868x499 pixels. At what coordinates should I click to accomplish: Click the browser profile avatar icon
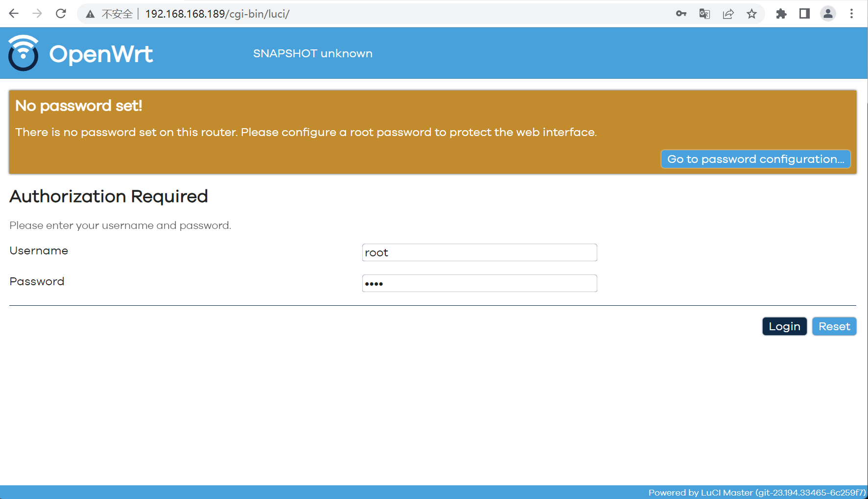pyautogui.click(x=827, y=14)
